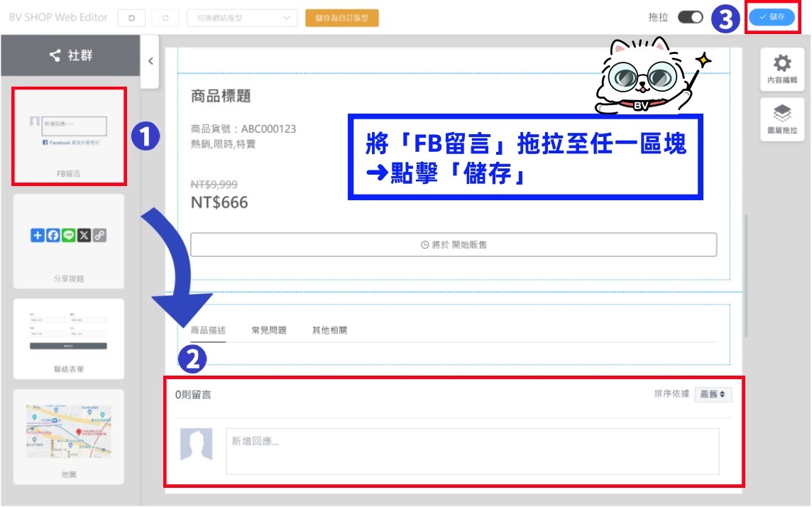The image size is (812, 507).
Task: Select the 分享按鈕 widget card
Action: (69, 241)
